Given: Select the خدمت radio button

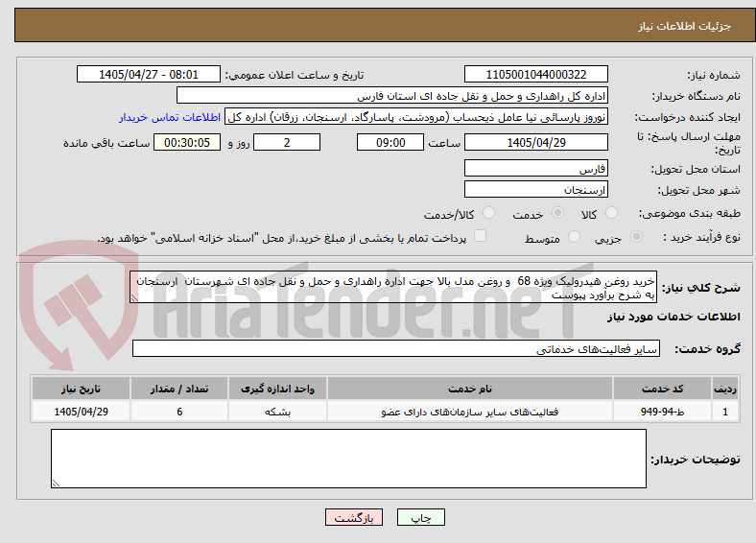Looking at the screenshot, I should coord(557,213).
